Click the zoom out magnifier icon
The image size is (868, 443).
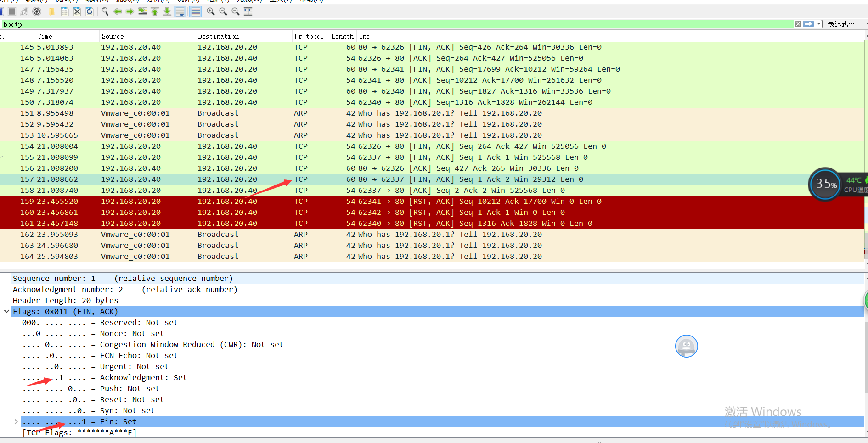coord(223,11)
